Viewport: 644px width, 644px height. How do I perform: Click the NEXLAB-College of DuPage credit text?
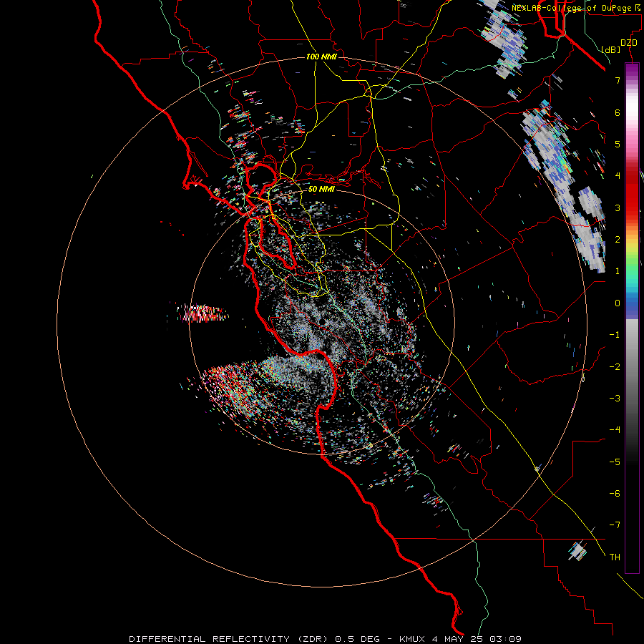(x=575, y=8)
